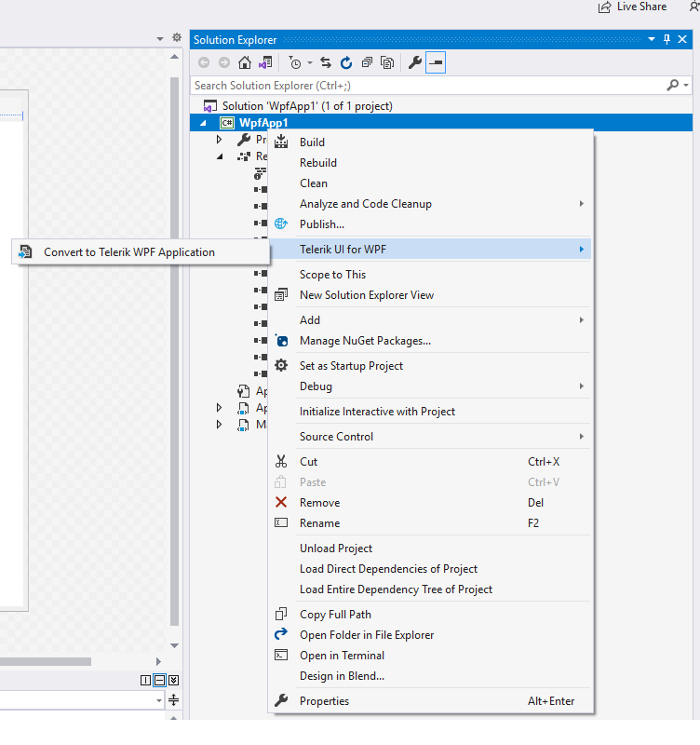
Task: Click Convert to Telerik WPF Application
Action: click(x=141, y=251)
